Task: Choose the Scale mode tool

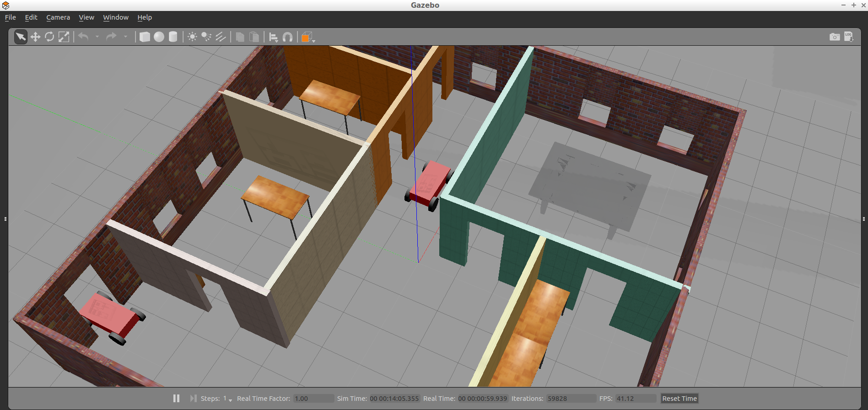Action: coord(64,37)
